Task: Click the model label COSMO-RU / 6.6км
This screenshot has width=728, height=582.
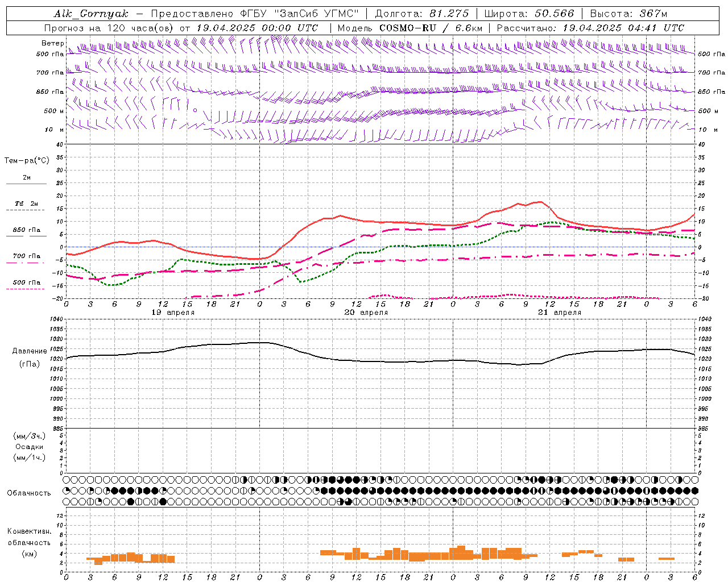Action: point(431,28)
